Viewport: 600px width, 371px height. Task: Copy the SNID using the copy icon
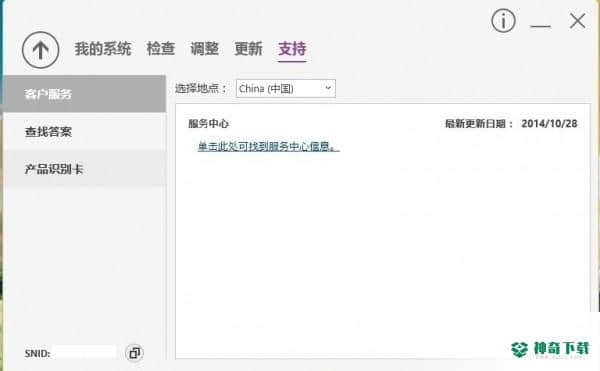coord(134,353)
